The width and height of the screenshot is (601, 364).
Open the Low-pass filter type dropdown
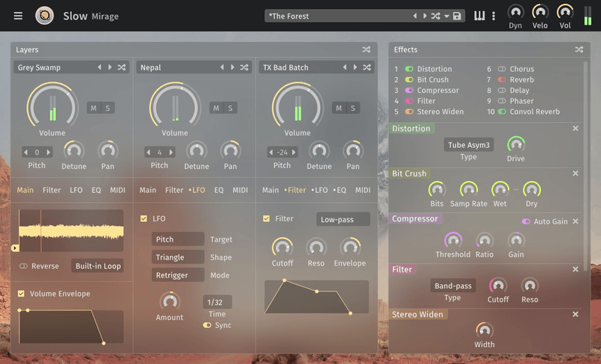[343, 219]
